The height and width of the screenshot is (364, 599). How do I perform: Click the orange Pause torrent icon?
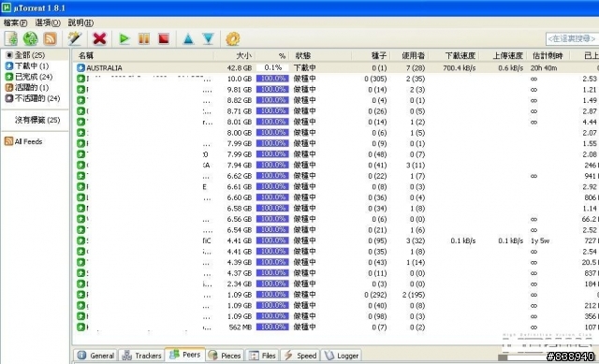tap(144, 38)
